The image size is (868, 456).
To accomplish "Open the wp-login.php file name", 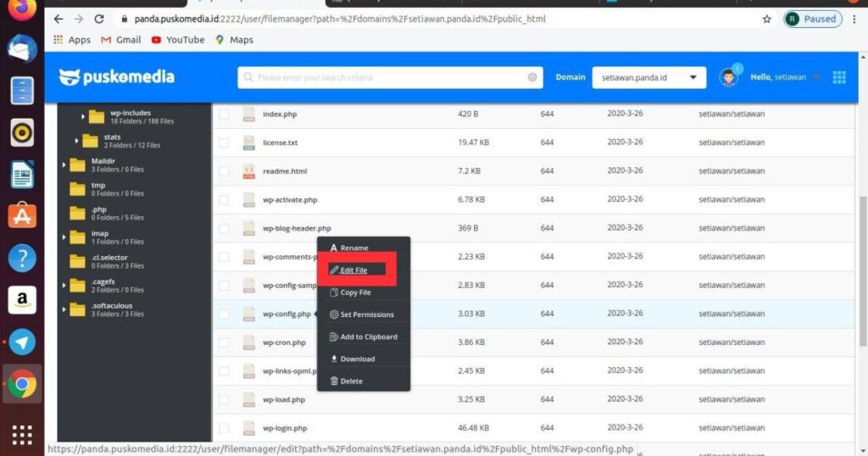I will [285, 428].
